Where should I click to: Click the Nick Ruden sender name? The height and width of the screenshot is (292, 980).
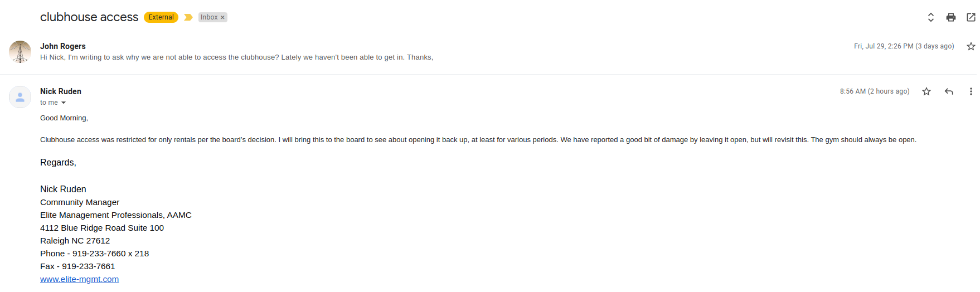(61, 91)
